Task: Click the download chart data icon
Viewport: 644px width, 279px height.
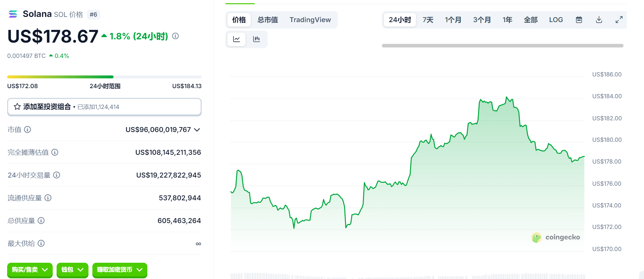Action: [x=599, y=20]
